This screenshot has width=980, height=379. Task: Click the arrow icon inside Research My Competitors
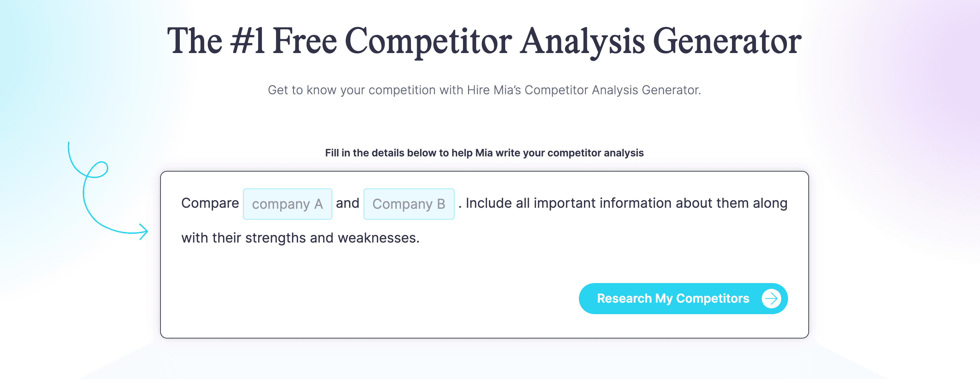(771, 299)
